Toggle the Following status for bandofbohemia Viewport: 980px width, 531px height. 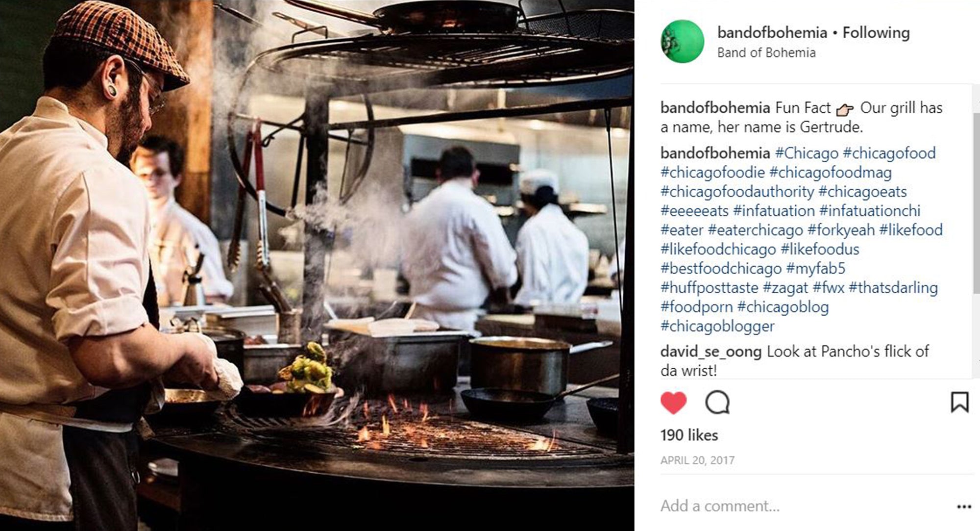pos(876,33)
